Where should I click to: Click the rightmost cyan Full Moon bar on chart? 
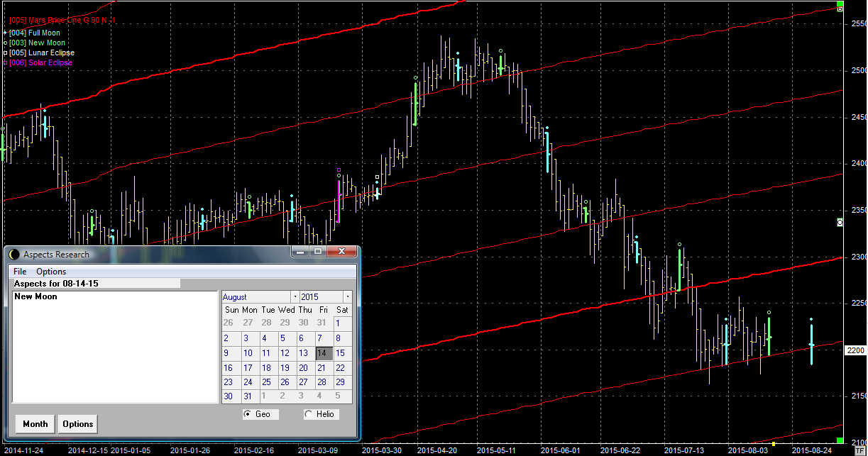(811, 344)
